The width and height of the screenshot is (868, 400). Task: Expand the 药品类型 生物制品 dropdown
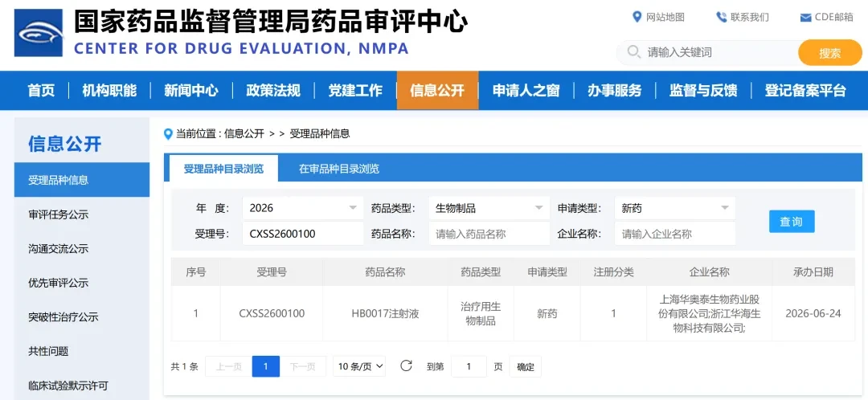489,208
